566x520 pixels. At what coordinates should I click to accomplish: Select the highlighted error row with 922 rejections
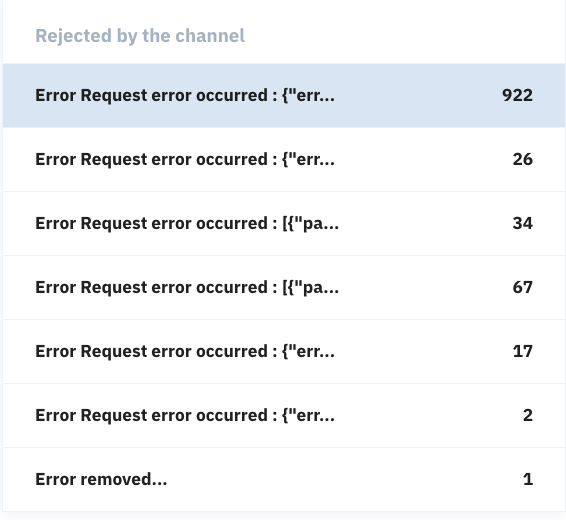tap(284, 96)
